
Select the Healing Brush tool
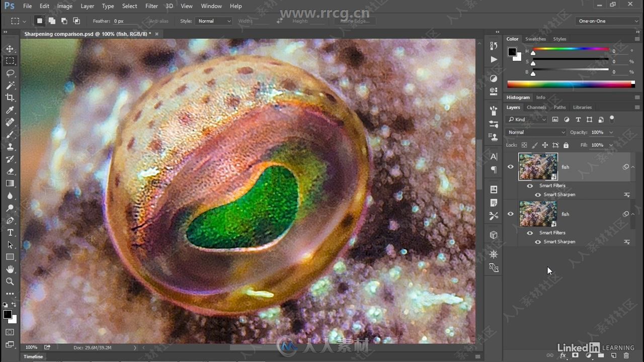coord(10,122)
